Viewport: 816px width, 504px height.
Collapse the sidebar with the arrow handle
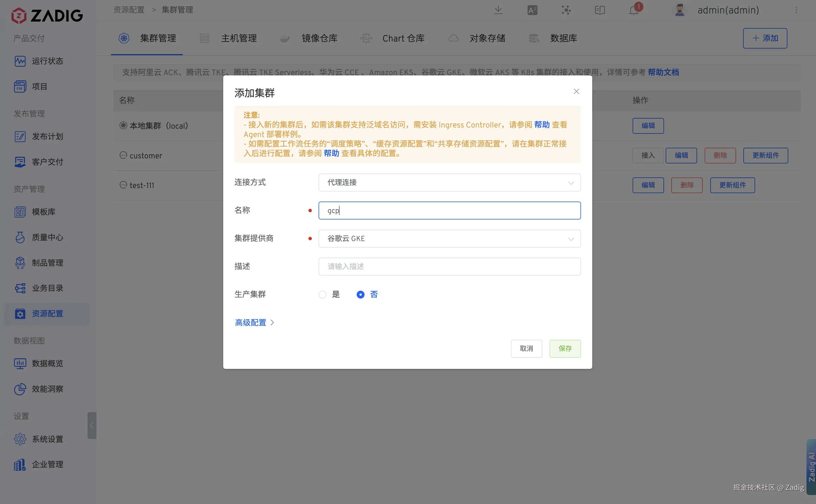pyautogui.click(x=92, y=425)
